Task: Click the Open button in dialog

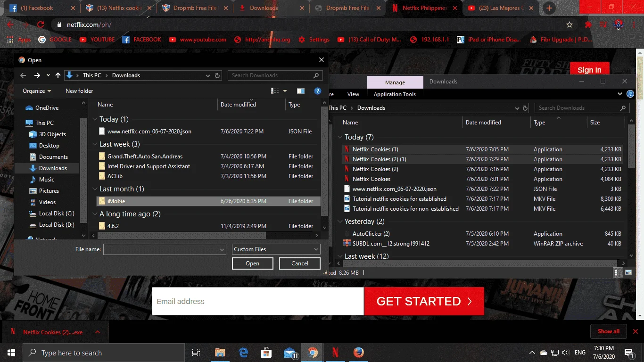Action: click(253, 263)
